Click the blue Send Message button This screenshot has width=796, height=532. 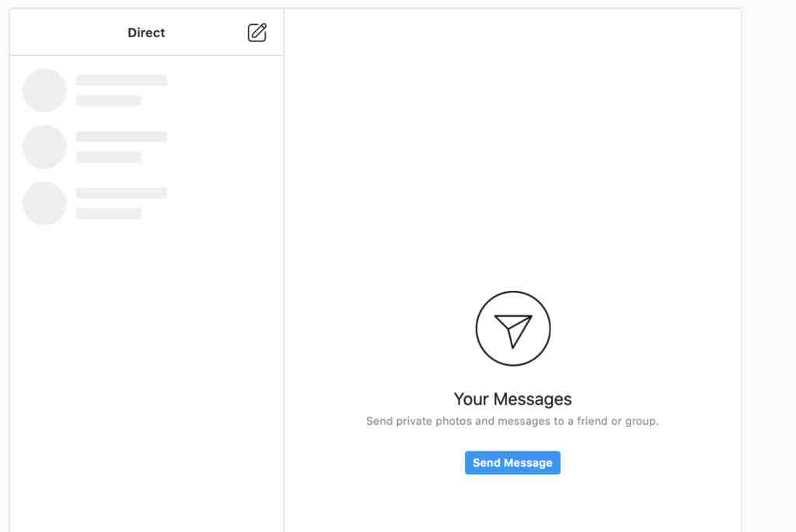click(x=512, y=463)
